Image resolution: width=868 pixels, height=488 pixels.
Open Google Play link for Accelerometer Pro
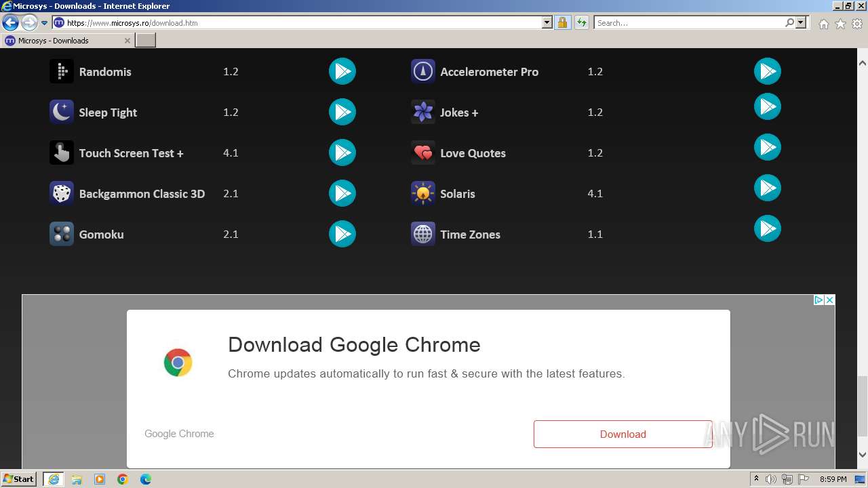(768, 71)
